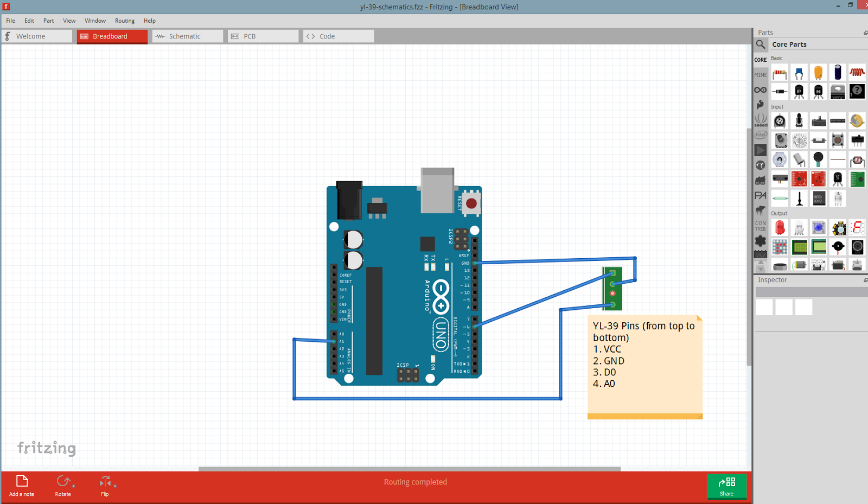Choose the P-type transistor part

coord(799,92)
